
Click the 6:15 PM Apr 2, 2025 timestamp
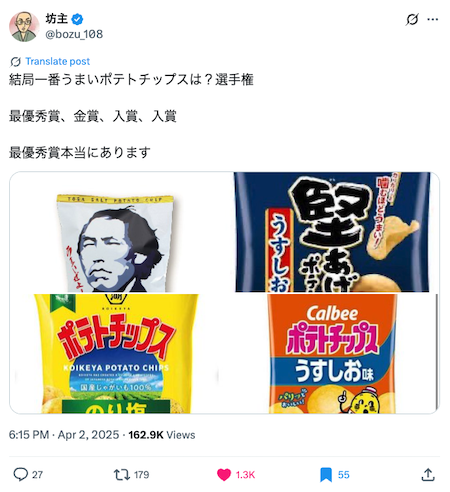point(64,435)
